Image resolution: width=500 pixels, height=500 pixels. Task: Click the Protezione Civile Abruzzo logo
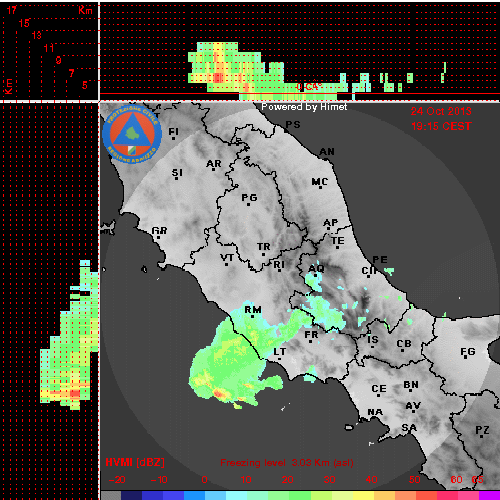pos(132,134)
